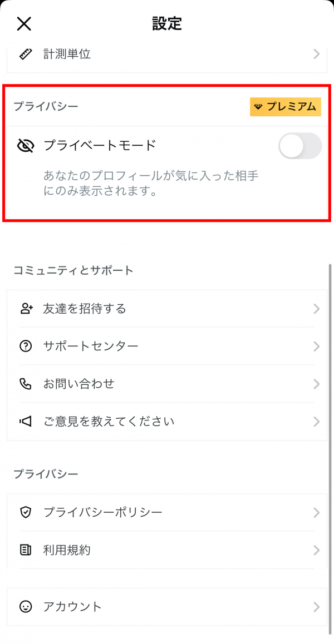Viewport: 334px width, 644px height.
Task: Open アカウント via right chevron
Action: click(316, 607)
